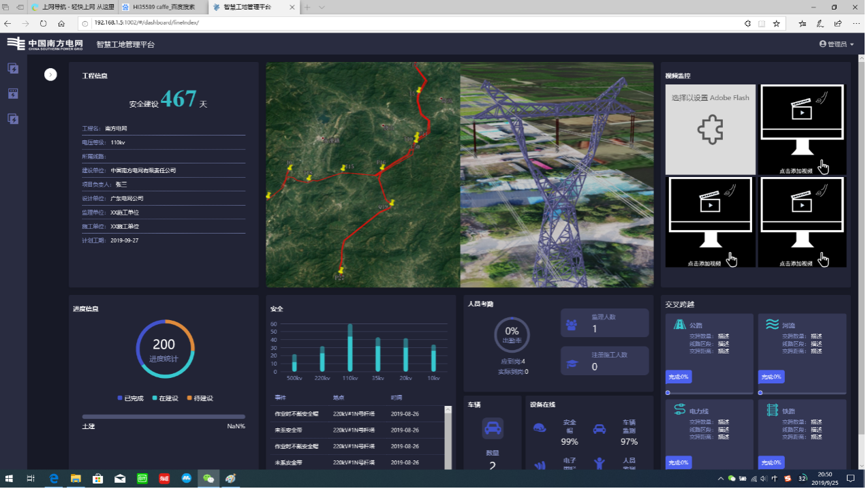Click the top sidebar lightning-document icon

pyautogui.click(x=12, y=68)
